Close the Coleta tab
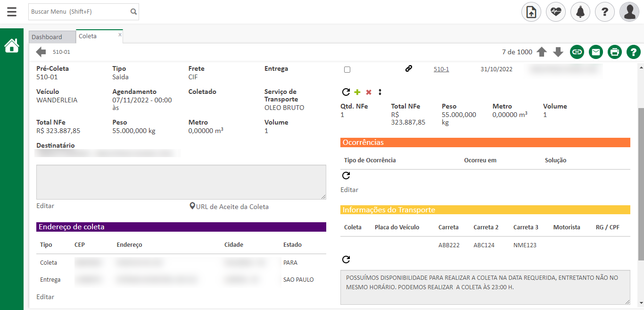Viewport: 644px width, 310px height. pyautogui.click(x=120, y=34)
